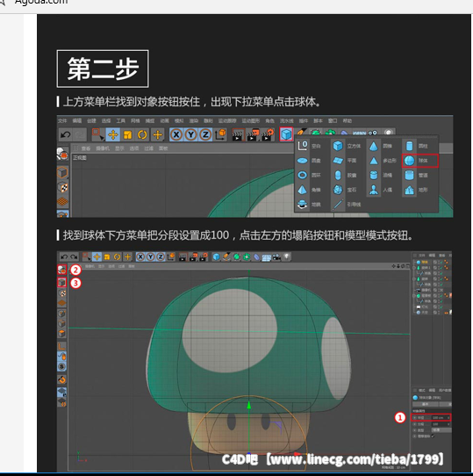Click cube primitive button in first screenshot toolbar

pyautogui.click(x=286, y=134)
